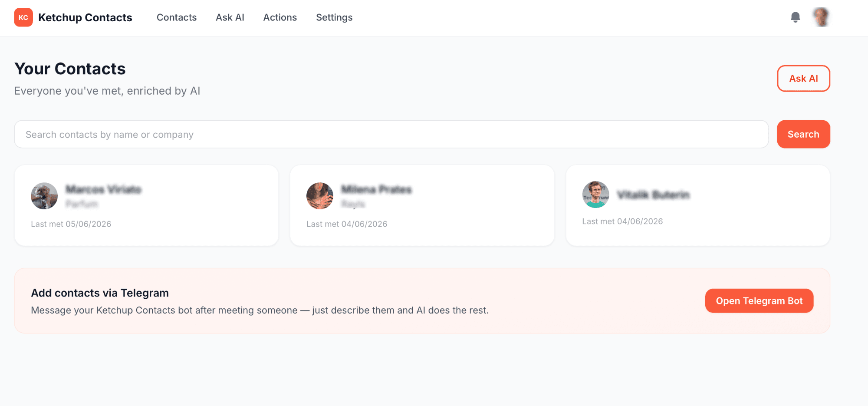The image size is (868, 406).
Task: Open the Ask AI nav item
Action: 230,17
